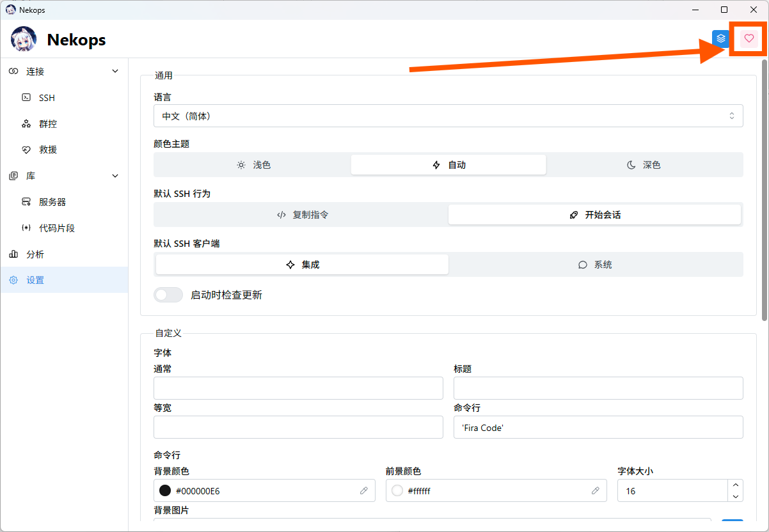
Task: Increase 字体大小 with the up stepper
Action: point(736,485)
